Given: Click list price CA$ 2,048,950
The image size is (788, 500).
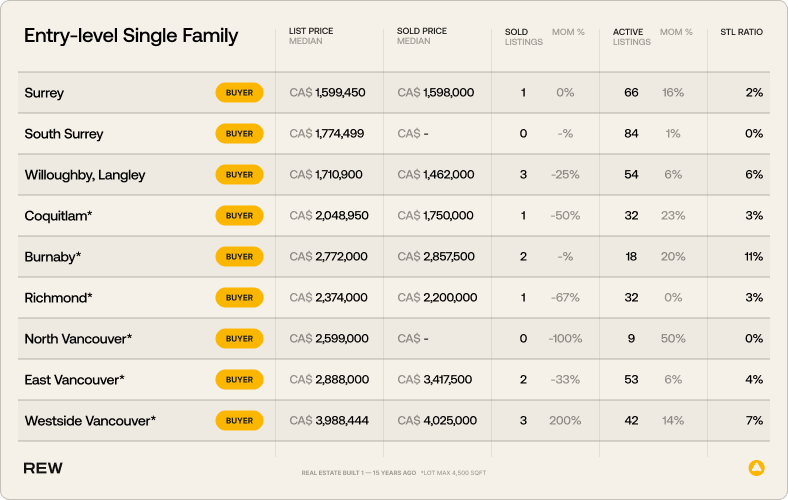Looking at the screenshot, I should (x=329, y=216).
